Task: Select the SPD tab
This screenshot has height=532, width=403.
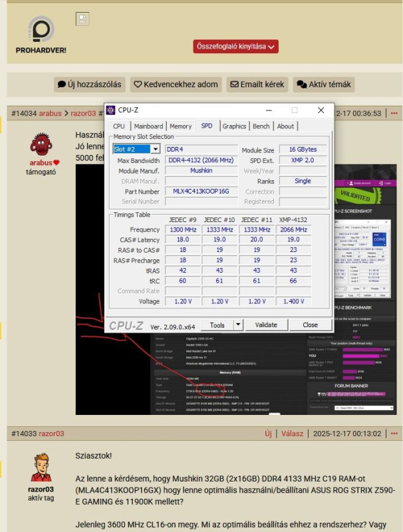Action: pos(207,126)
